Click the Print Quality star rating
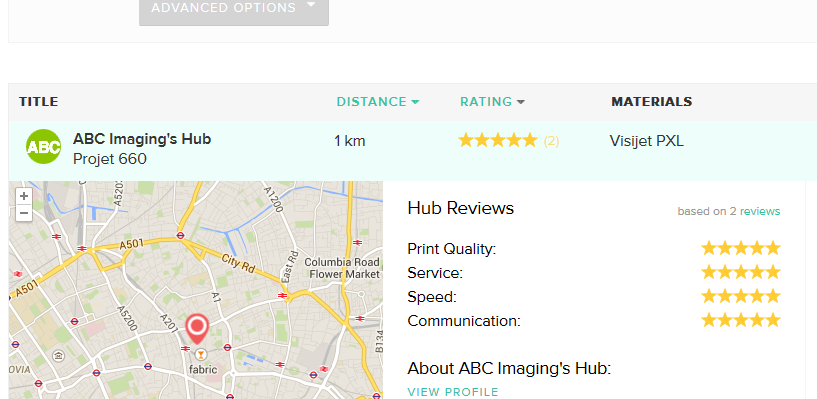Screen dimensions: 817x399 pyautogui.click(x=740, y=248)
